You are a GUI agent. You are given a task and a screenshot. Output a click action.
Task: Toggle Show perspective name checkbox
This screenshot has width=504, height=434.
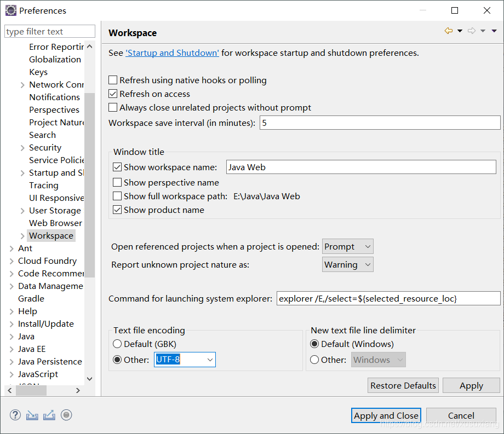117,182
